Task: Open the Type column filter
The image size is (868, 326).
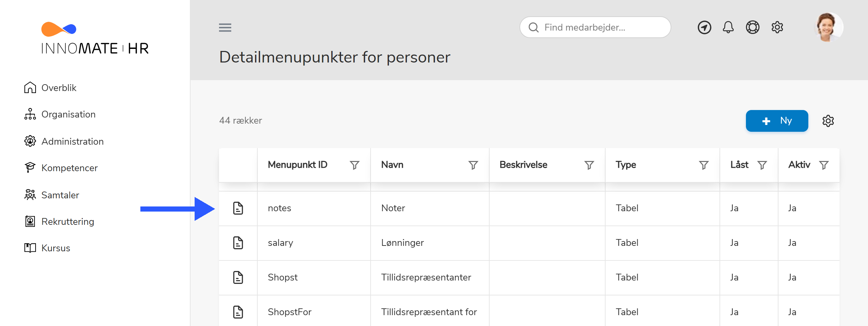Action: pos(704,165)
